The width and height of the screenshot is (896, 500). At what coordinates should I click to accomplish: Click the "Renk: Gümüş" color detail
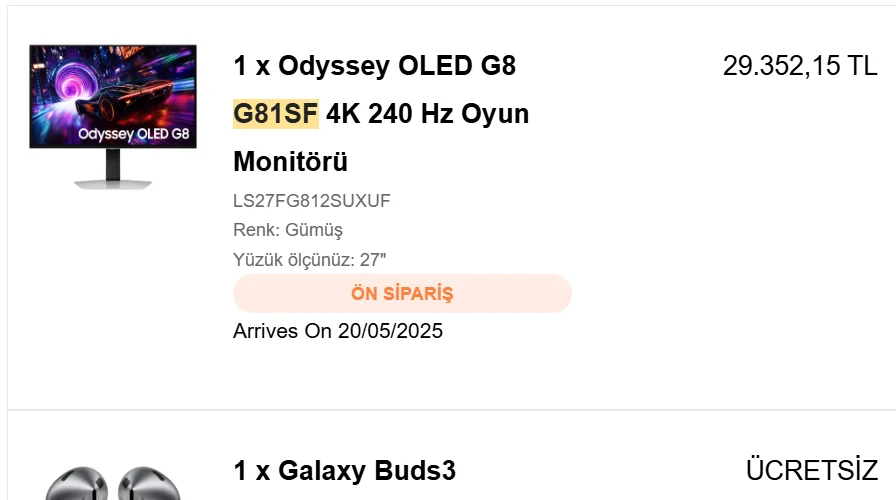pos(288,230)
